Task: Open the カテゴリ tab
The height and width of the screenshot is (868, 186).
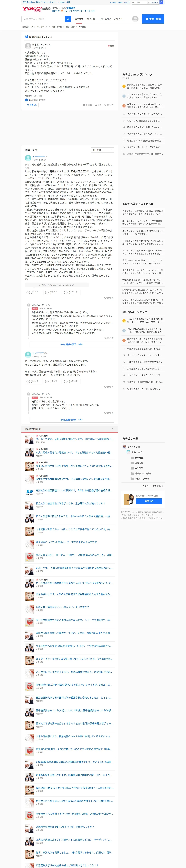Action: pos(79,19)
